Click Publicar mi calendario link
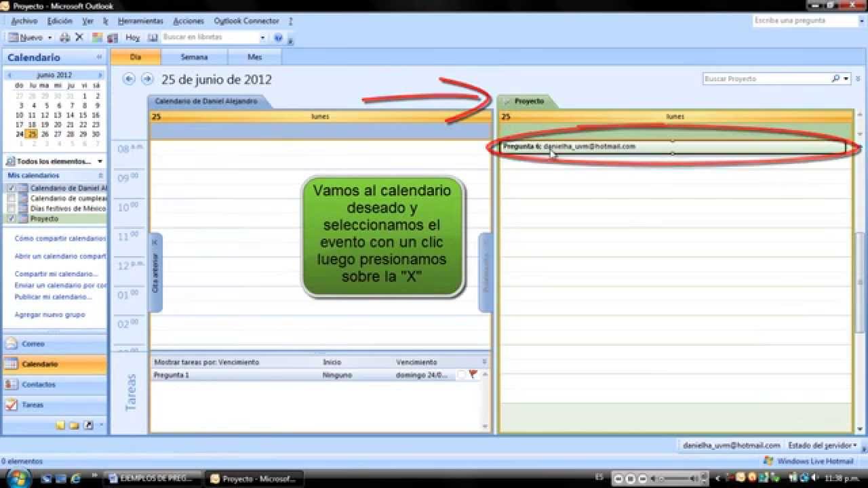Screen dimensions: 868x488 [x=53, y=297]
